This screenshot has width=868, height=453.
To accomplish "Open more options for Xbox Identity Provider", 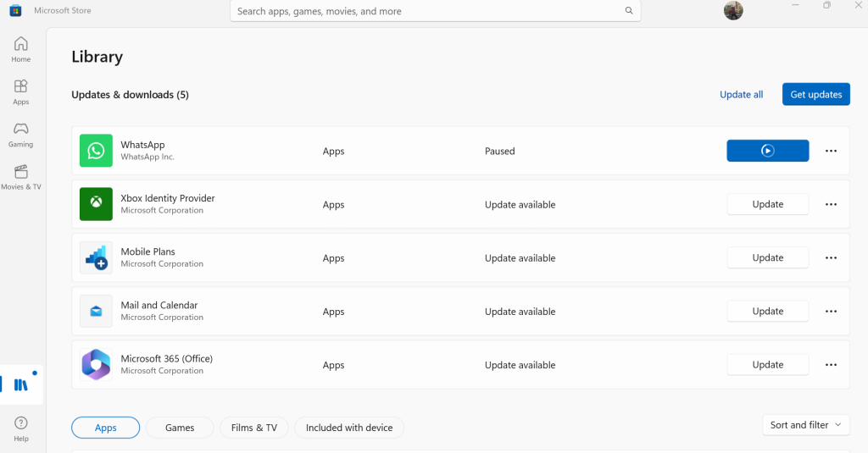I will pyautogui.click(x=831, y=204).
